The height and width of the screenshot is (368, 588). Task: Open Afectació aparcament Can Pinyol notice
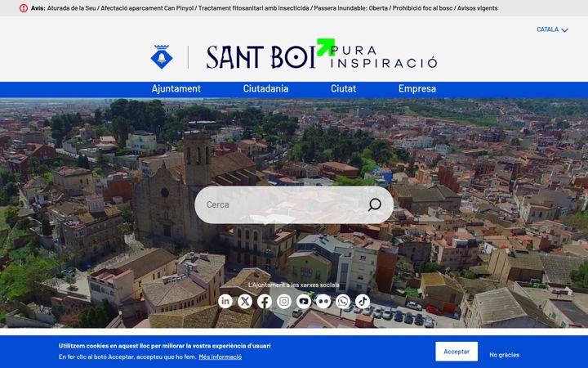pyautogui.click(x=147, y=8)
